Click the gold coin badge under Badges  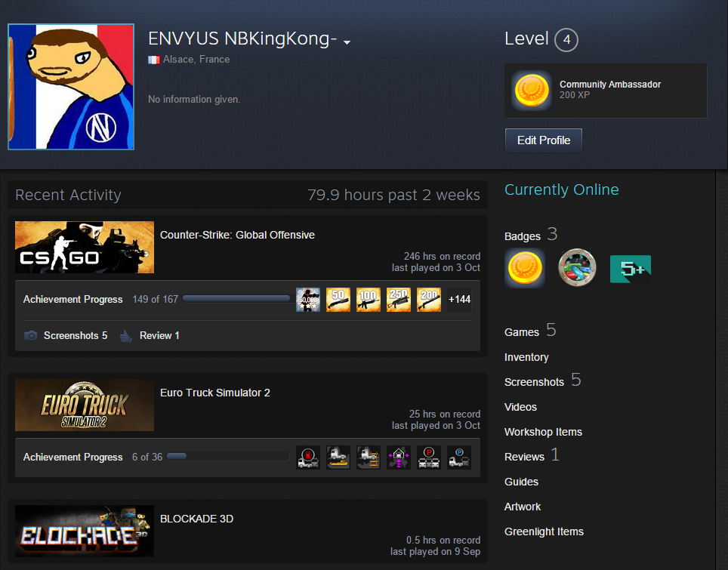pos(525,268)
